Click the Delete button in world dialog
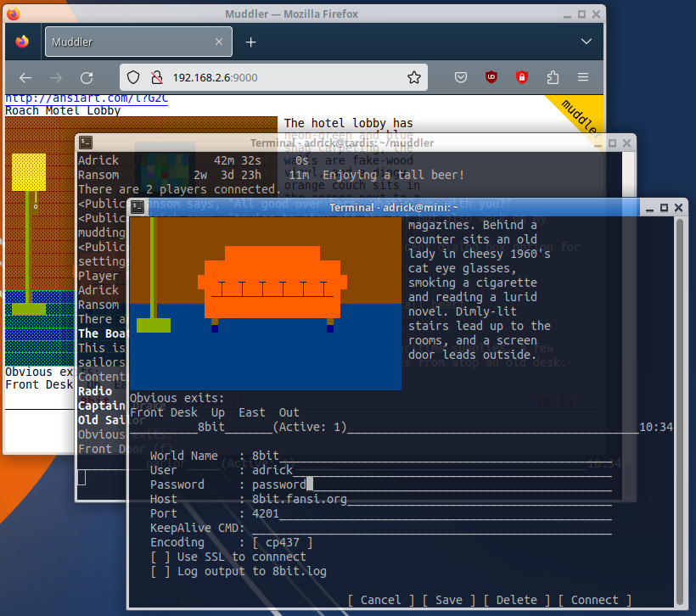The height and width of the screenshot is (616, 696). [x=517, y=600]
